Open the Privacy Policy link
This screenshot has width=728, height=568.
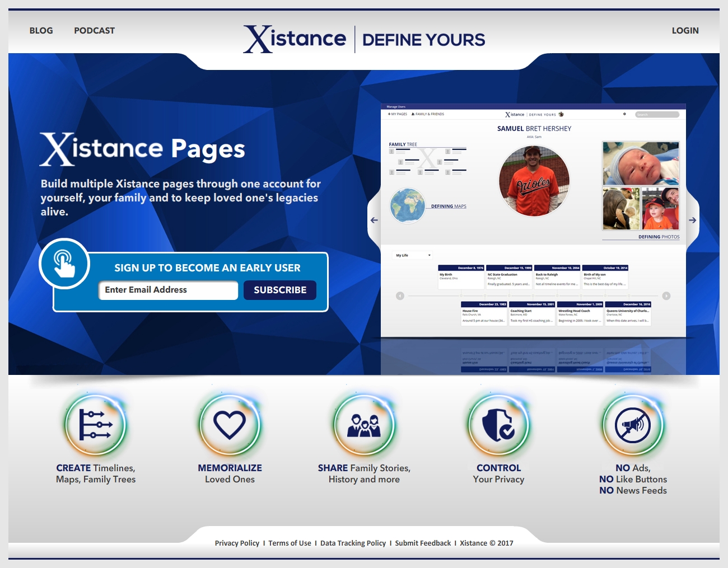pyautogui.click(x=237, y=543)
